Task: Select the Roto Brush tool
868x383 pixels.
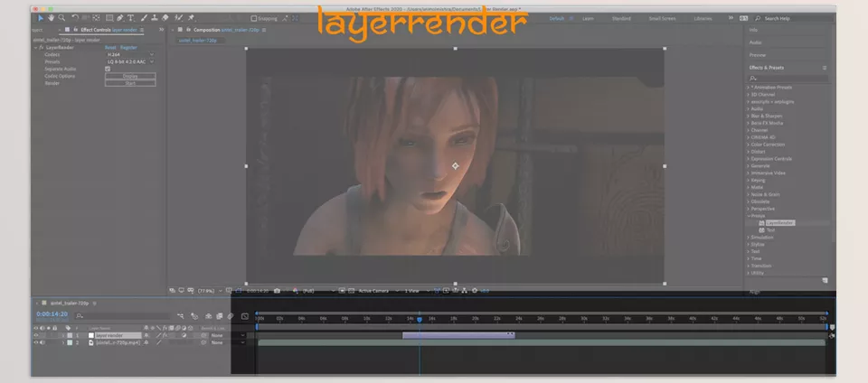Action: (179, 18)
